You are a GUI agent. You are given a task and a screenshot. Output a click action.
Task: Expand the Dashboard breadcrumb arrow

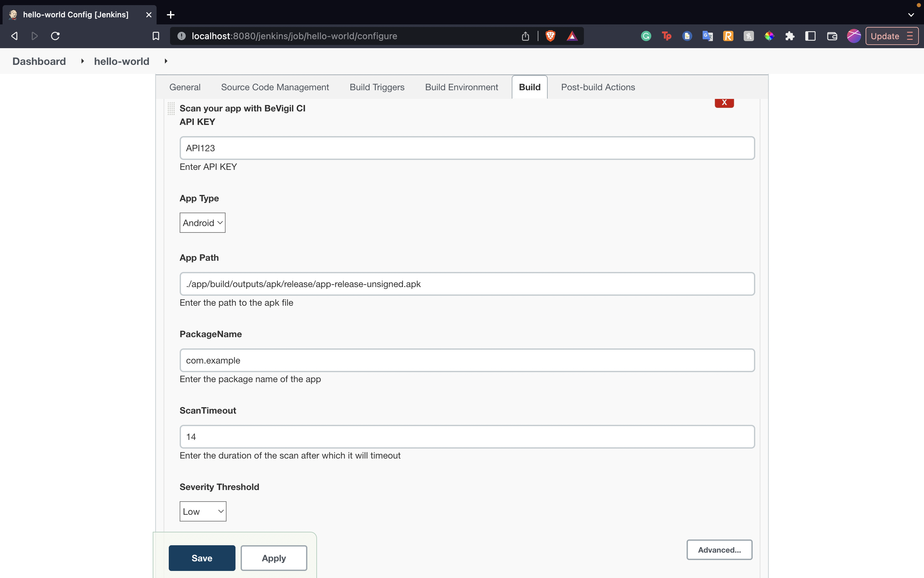click(82, 61)
